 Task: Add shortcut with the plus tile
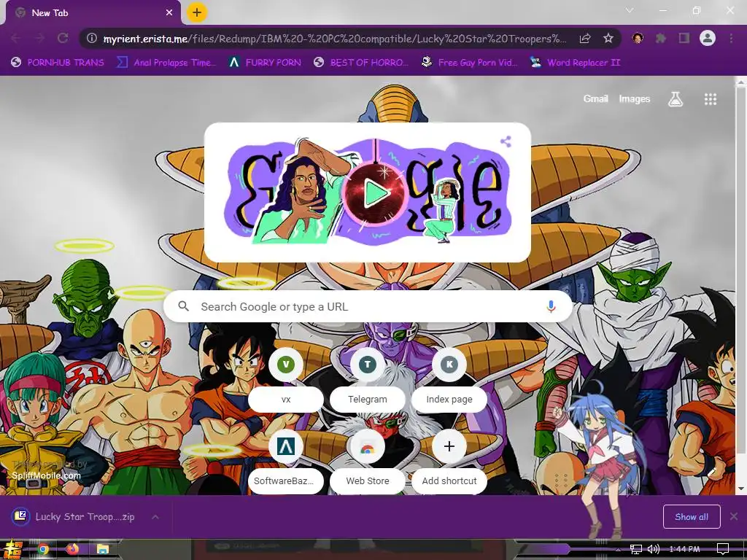(449, 461)
